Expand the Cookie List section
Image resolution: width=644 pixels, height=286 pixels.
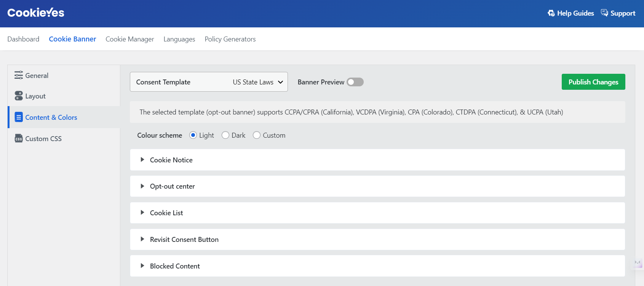point(377,213)
